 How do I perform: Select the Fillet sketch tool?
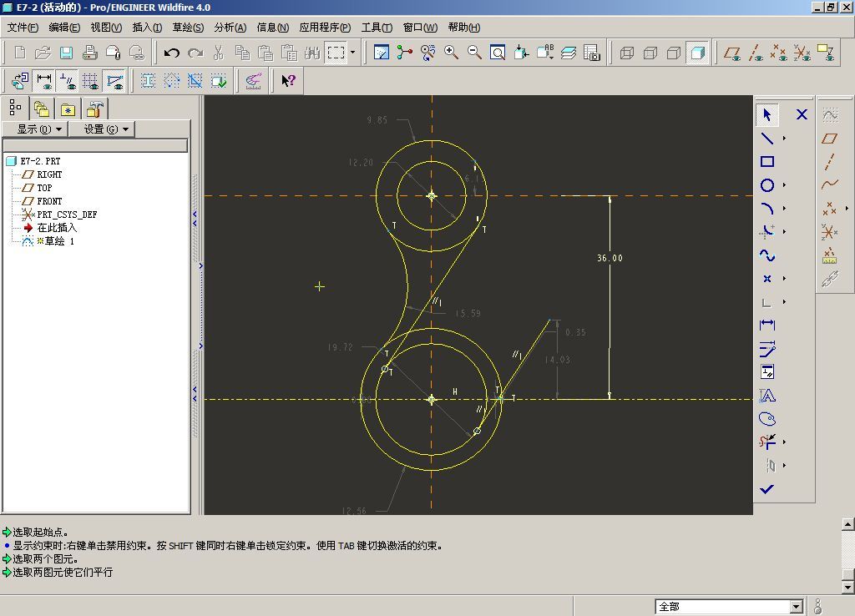tap(767, 232)
